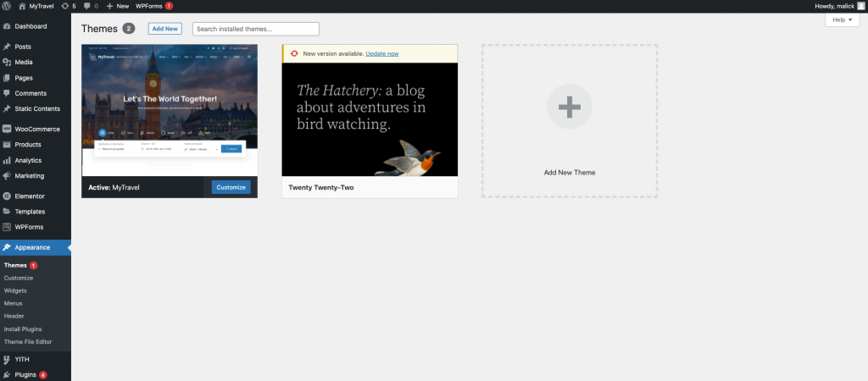The height and width of the screenshot is (381, 868).
Task: Click the Plugins plug icon
Action: point(7,375)
